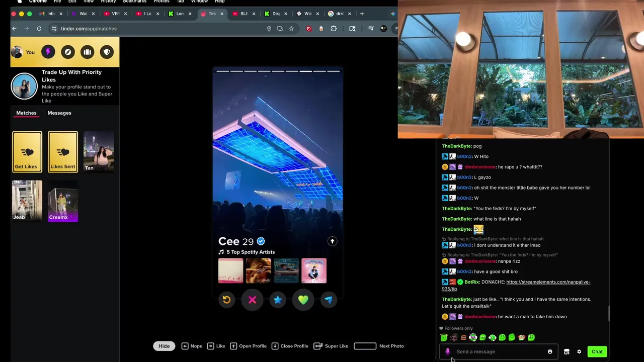This screenshot has height=362, width=644.
Task: Click the Hide shortcuts button
Action: tap(164, 346)
